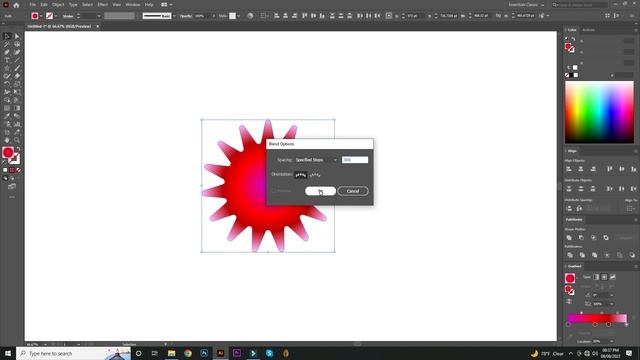Select the Align to Page orientation button

pyautogui.click(x=300, y=175)
